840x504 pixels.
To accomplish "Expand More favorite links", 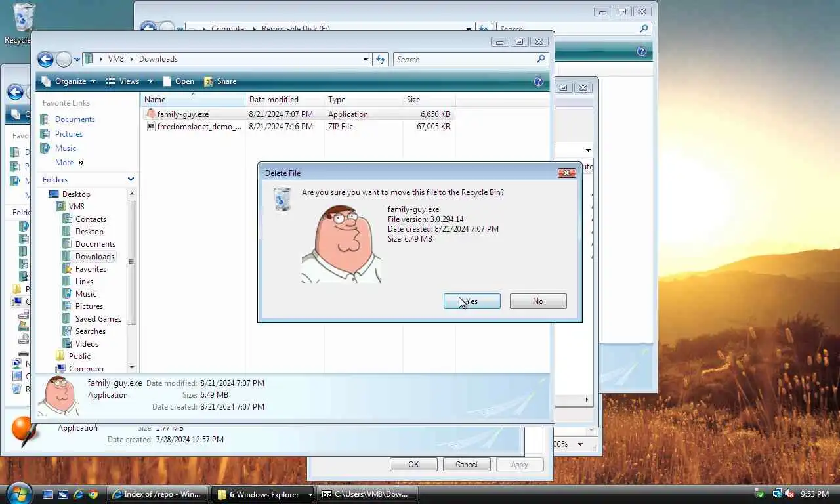I will (x=70, y=163).
